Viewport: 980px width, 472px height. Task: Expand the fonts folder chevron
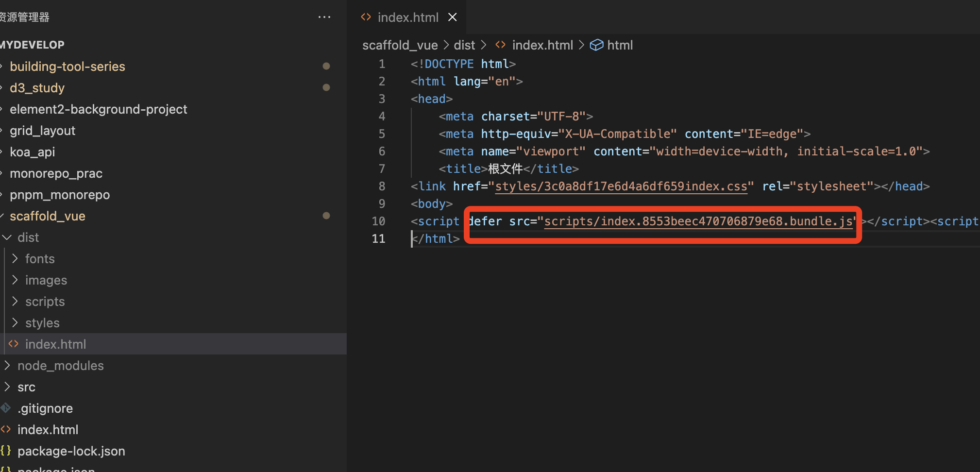[15, 259]
